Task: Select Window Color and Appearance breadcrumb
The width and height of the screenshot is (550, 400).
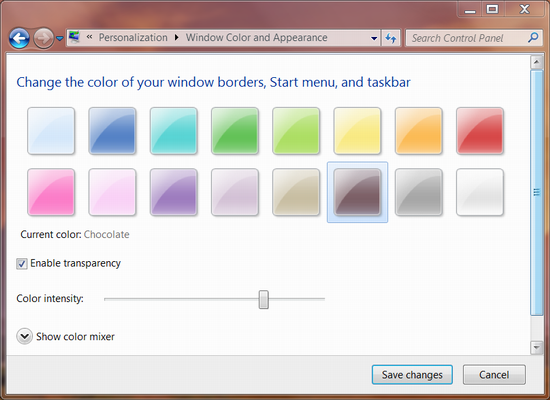Action: pyautogui.click(x=256, y=38)
